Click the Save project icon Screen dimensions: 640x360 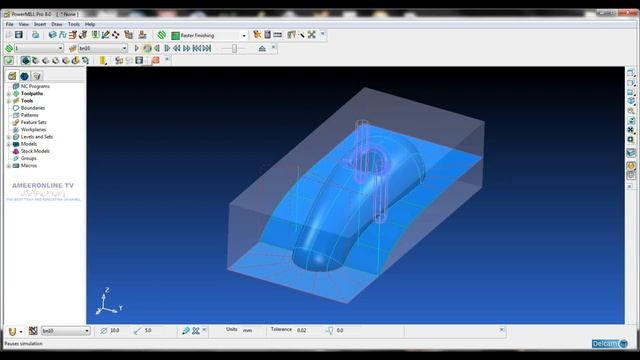point(19,35)
